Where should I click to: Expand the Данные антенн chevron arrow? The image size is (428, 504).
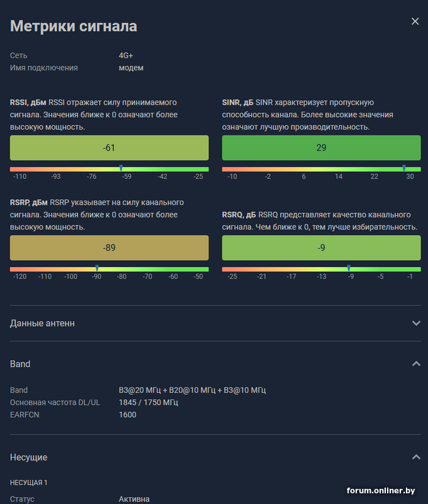(x=415, y=323)
